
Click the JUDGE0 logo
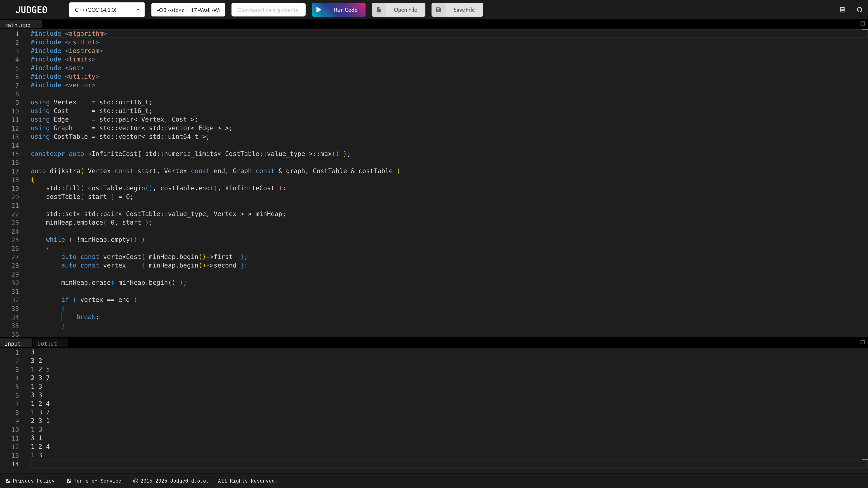[31, 10]
